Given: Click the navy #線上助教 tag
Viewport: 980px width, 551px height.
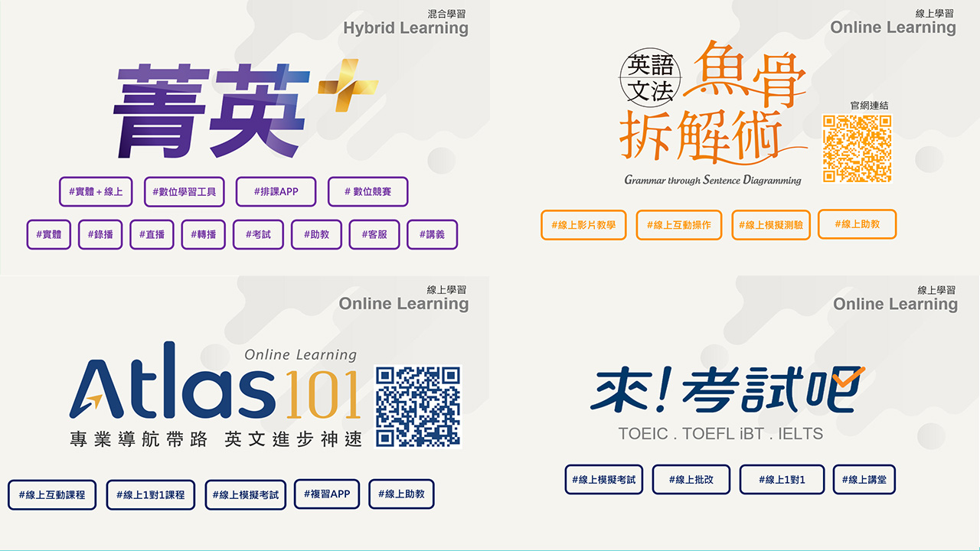Looking at the screenshot, I should [401, 494].
